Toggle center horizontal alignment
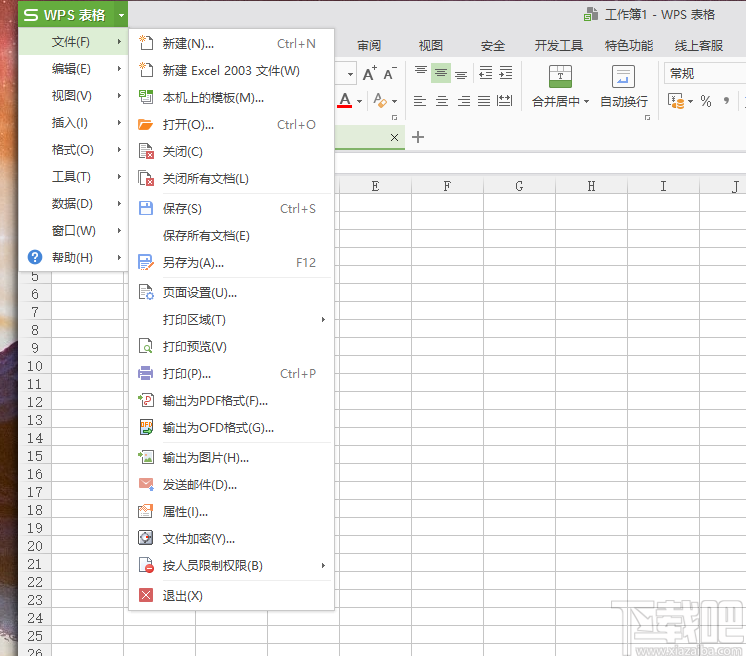The image size is (746, 656). point(442,101)
